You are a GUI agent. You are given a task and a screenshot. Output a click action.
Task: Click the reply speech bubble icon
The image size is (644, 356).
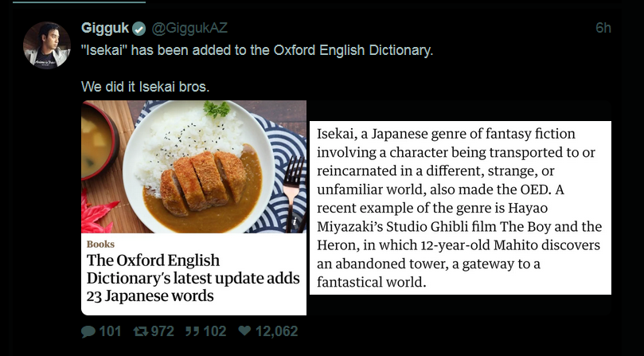(88, 331)
